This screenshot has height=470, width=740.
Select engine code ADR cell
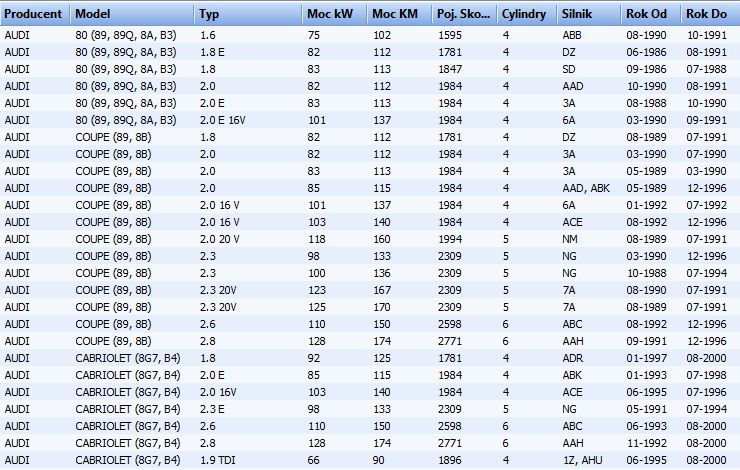[x=572, y=358]
